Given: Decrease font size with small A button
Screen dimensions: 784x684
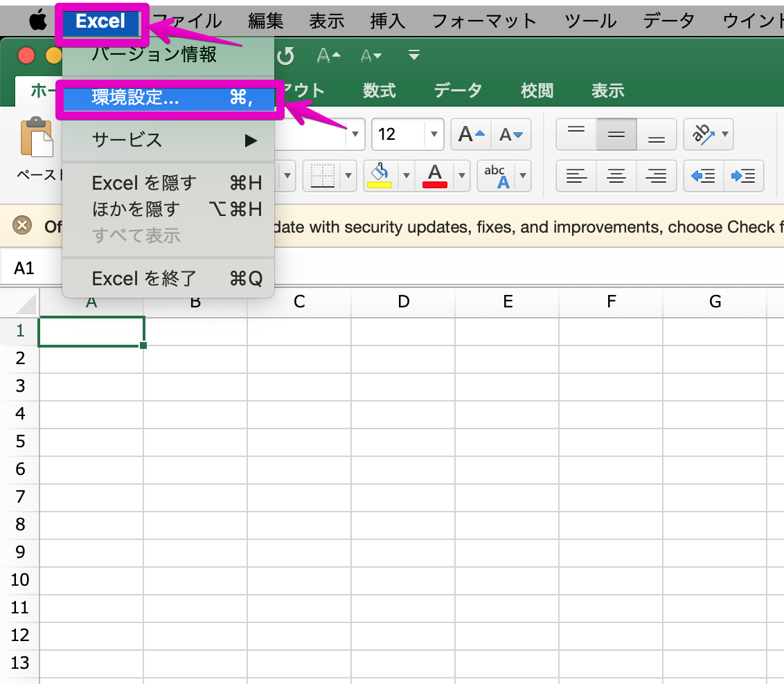Looking at the screenshot, I should pos(511,134).
